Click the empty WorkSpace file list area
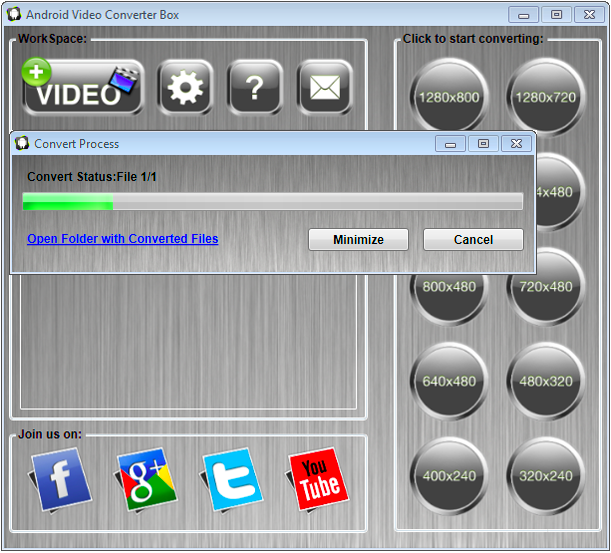Screen dimensions: 611x553 189,342
